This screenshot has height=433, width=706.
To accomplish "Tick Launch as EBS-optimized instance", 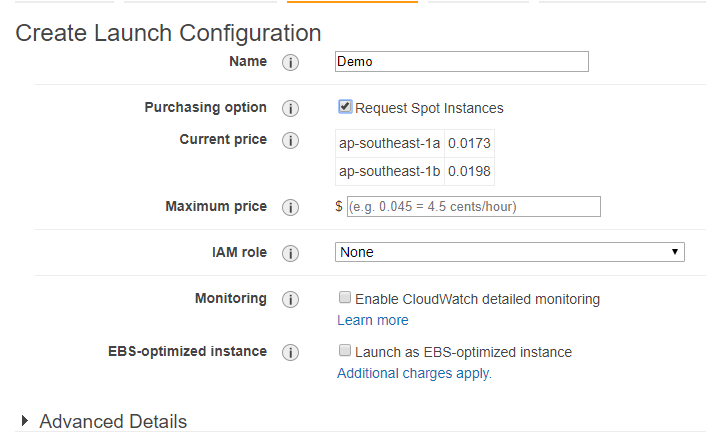I will click(345, 351).
